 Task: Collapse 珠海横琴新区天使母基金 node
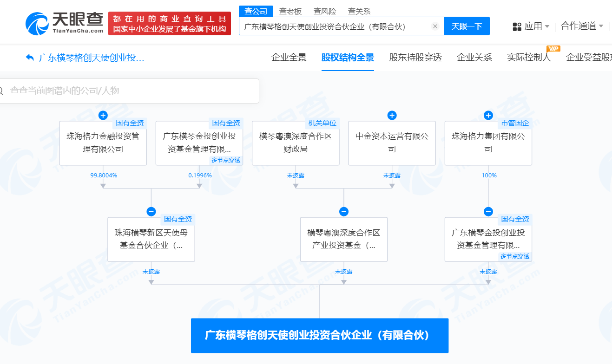(x=151, y=212)
